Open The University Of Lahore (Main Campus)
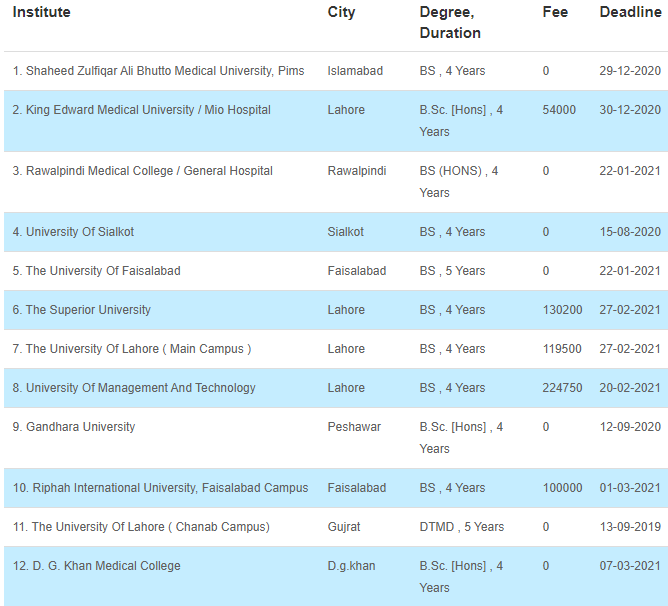The height and width of the screenshot is (606, 668). coord(132,349)
